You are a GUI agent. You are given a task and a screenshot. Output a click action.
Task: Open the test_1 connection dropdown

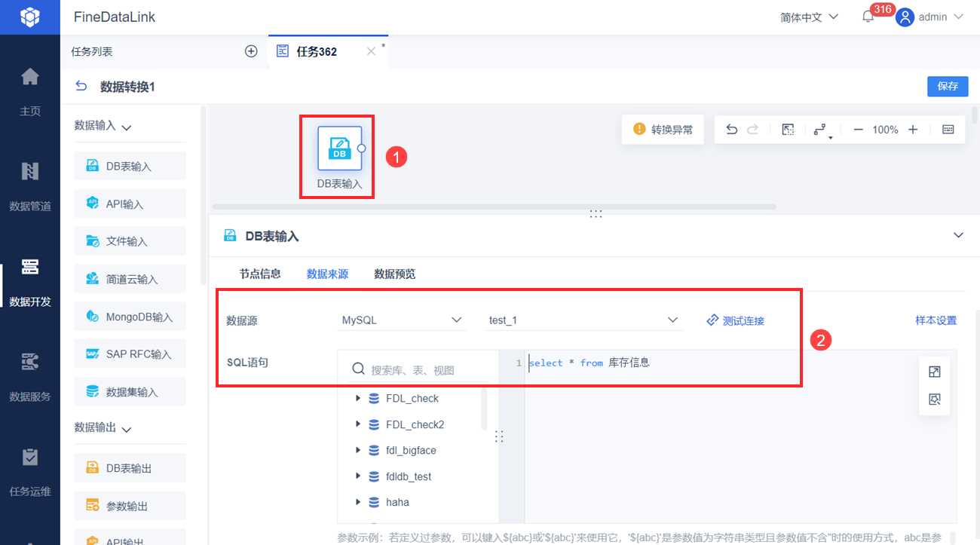point(583,320)
